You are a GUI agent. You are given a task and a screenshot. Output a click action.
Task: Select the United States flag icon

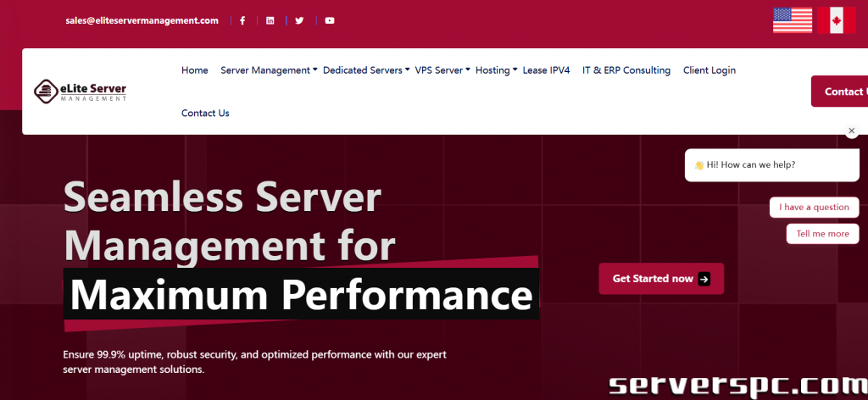click(792, 20)
